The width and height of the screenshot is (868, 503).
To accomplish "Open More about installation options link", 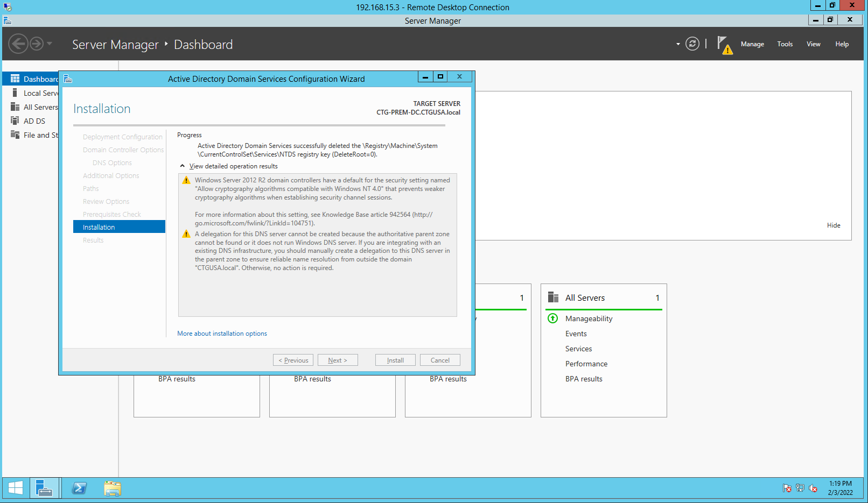I will tap(222, 334).
